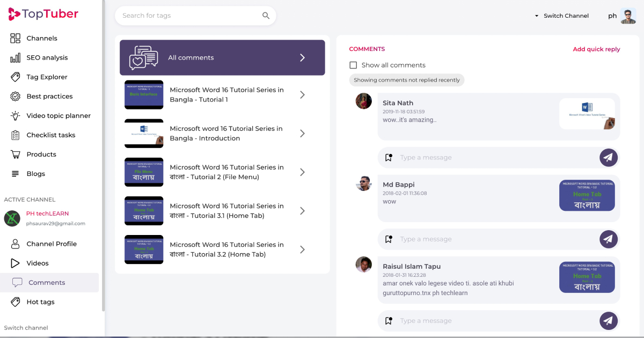Click the Hot tags icon

point(16,302)
